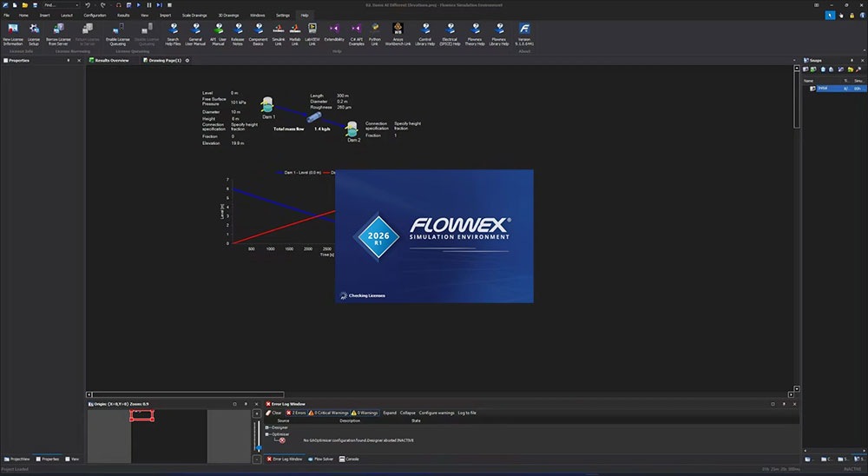
Task: Click Clear in Error Log Window
Action: click(274, 413)
